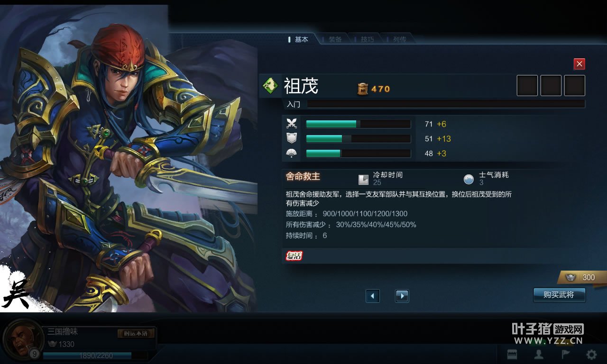607x364 pixels.
Task: Open the shop chest icon in bottom bar
Action: [x=512, y=354]
